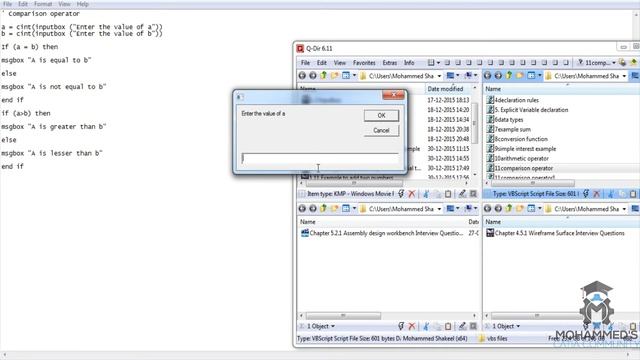Expand address path dropdown in top-left pane
The width and height of the screenshot is (640, 360).
439,76
